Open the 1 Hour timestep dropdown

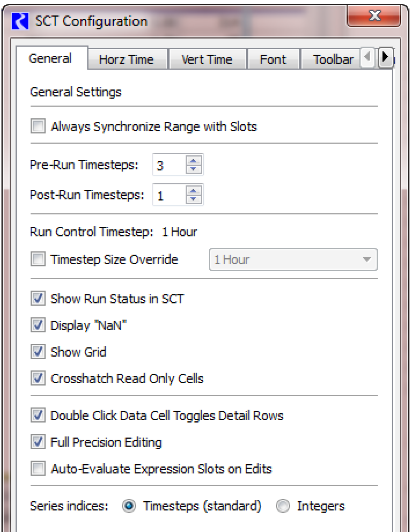click(293, 259)
